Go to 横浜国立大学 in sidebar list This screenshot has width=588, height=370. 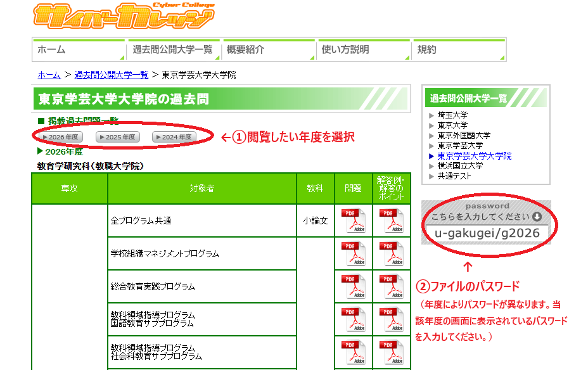tap(460, 166)
